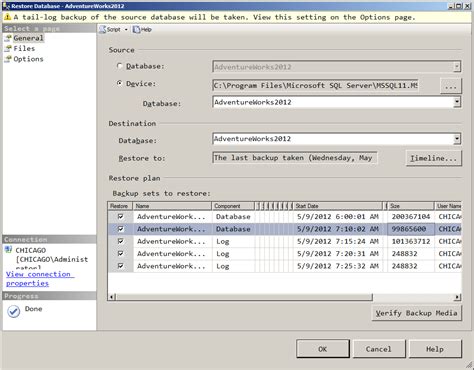
Task: Toggle restore checkbox for 7:10:02 AM backup
Action: (121, 229)
